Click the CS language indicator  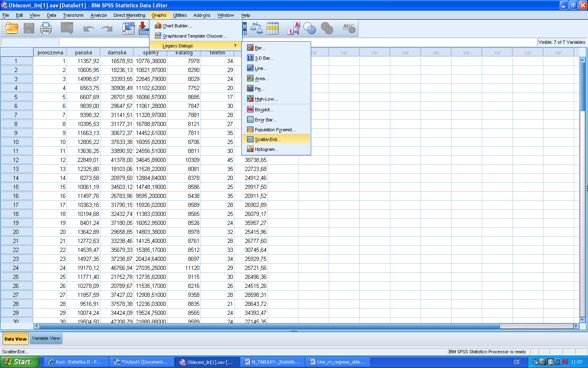[517, 362]
